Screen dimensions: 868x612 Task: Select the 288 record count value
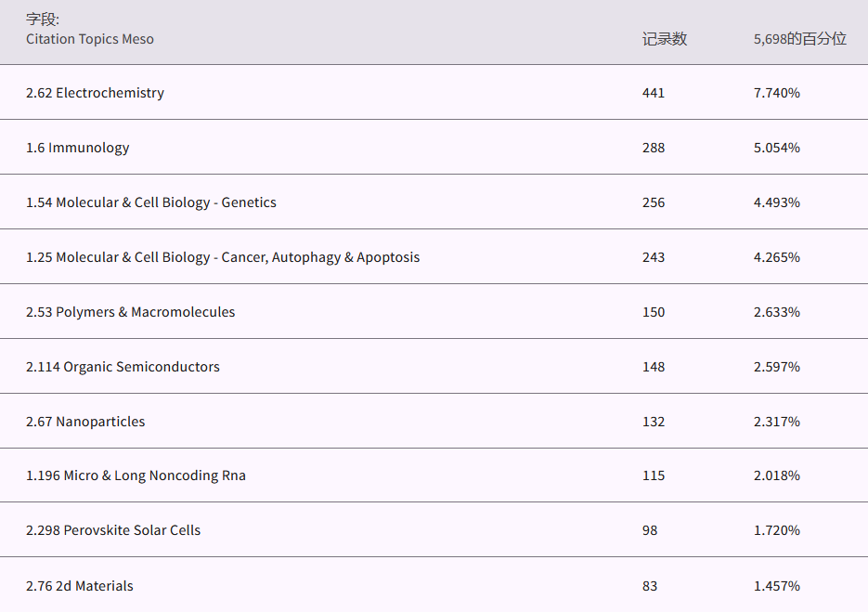pyautogui.click(x=654, y=148)
